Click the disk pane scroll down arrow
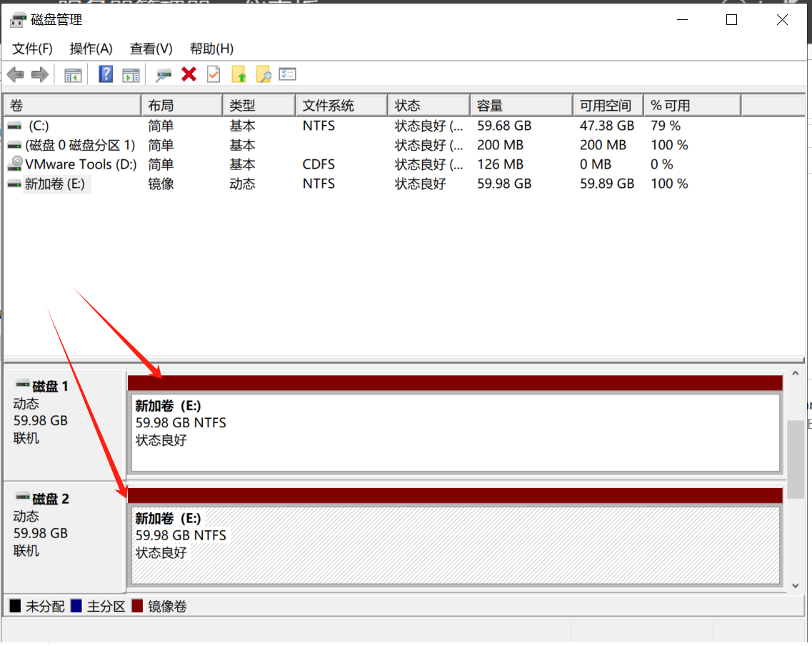The height and width of the screenshot is (646, 812). tap(796, 586)
